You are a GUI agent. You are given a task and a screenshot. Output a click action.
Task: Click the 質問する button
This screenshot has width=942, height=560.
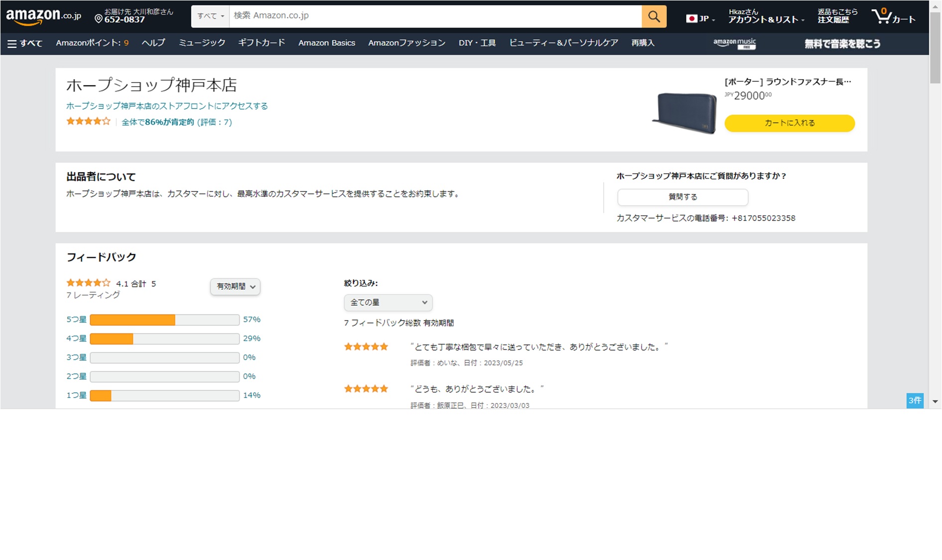[x=682, y=197]
